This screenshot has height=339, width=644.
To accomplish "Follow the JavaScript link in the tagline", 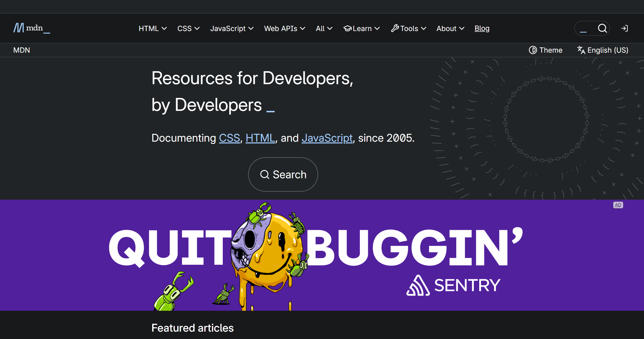I will click(327, 138).
